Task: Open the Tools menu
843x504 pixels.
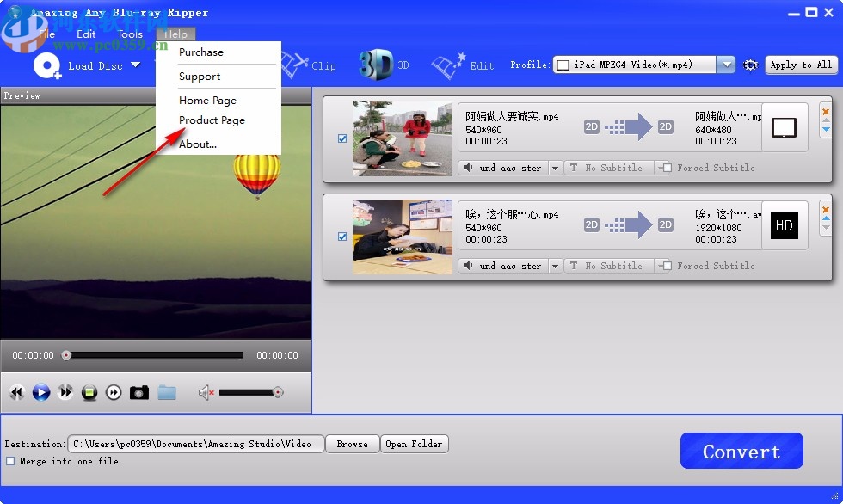Action: [x=129, y=34]
